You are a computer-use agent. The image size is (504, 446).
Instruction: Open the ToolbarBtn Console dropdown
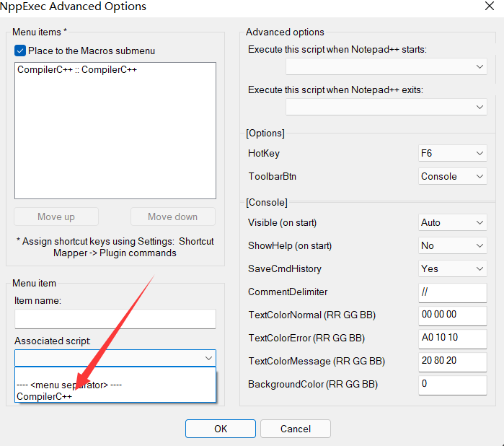click(x=453, y=176)
